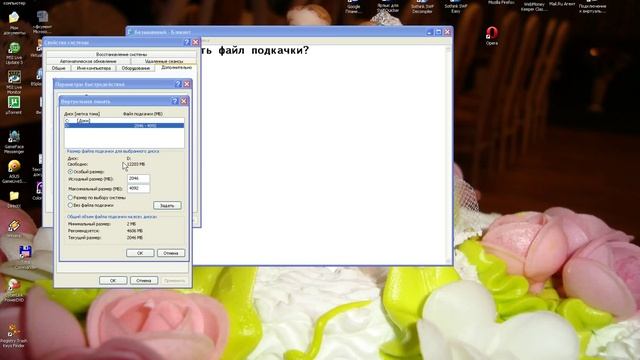Open the CyberLink PowerDVD shortcut
This screenshot has width=640, height=360.
coord(14,291)
